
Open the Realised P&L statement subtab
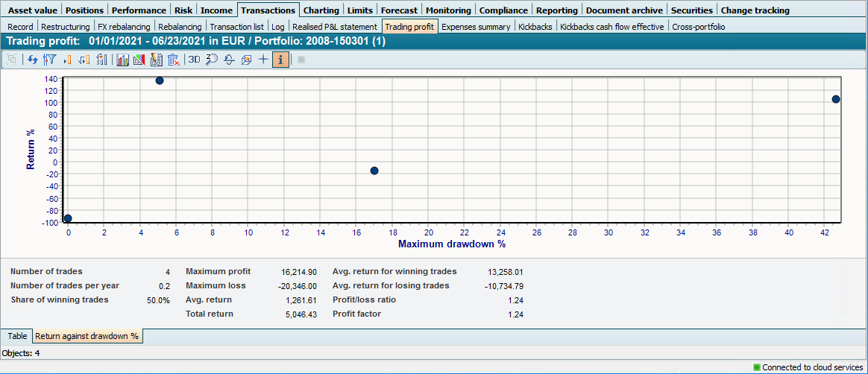[x=334, y=27]
